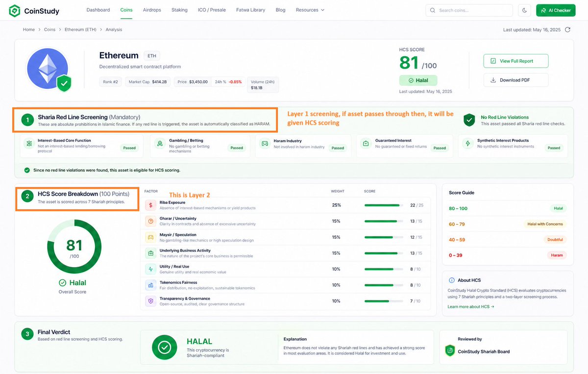Image resolution: width=588 pixels, height=374 pixels.
Task: Click Passed badge for Gambling / Betting
Action: (237, 148)
